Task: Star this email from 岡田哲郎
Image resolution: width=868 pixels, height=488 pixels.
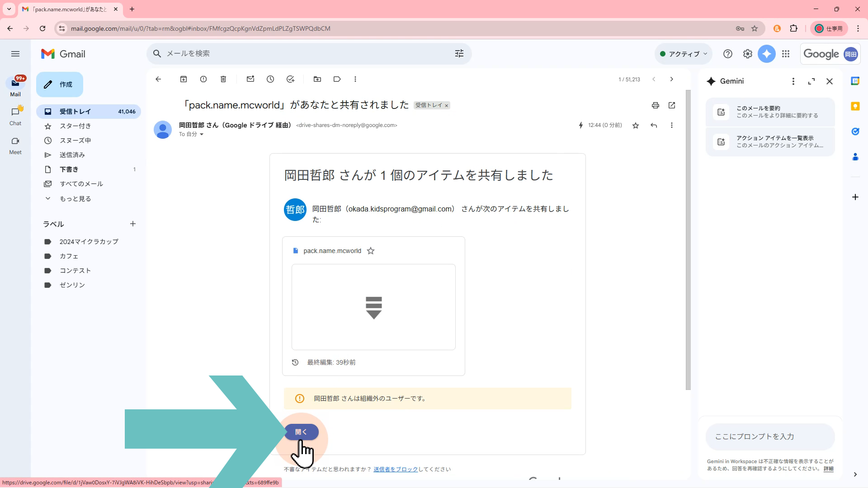Action: coord(636,125)
